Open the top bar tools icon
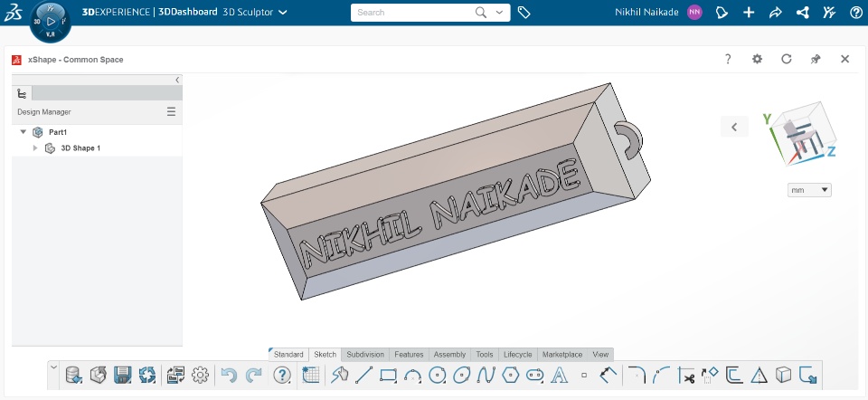This screenshot has height=400, width=868. (x=829, y=12)
